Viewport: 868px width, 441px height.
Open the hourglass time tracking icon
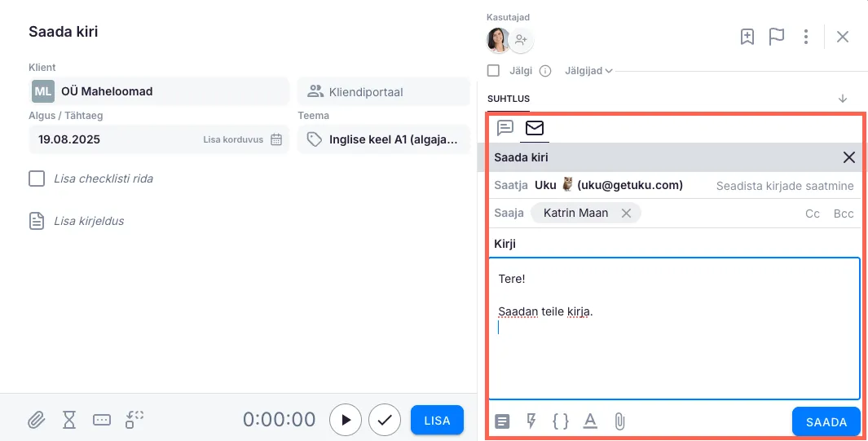pos(69,420)
